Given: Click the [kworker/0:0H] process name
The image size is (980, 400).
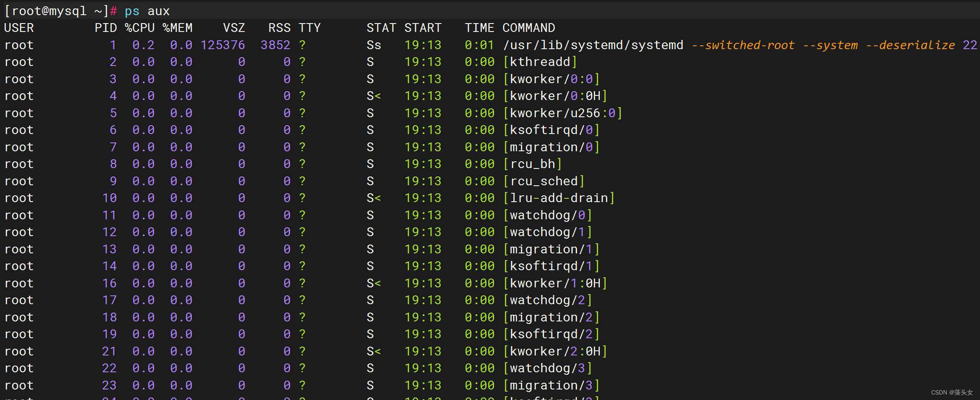Looking at the screenshot, I should point(556,96).
